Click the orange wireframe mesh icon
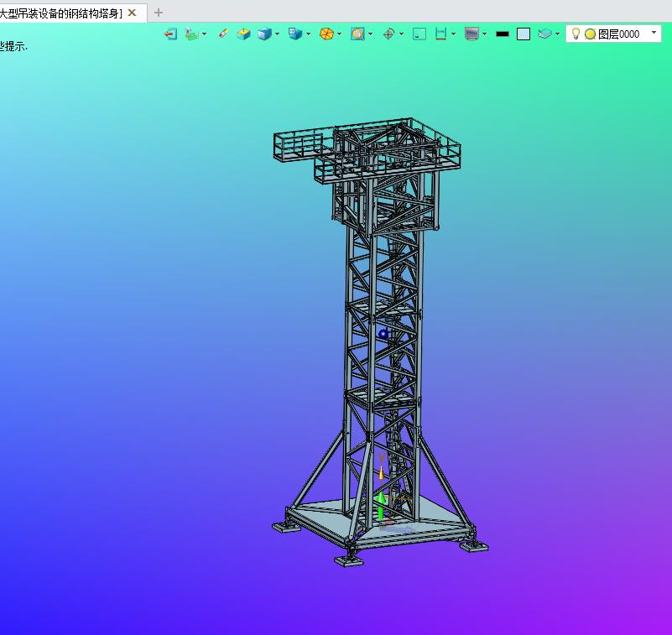Screen dimensions: 672x635 pyautogui.click(x=327, y=34)
